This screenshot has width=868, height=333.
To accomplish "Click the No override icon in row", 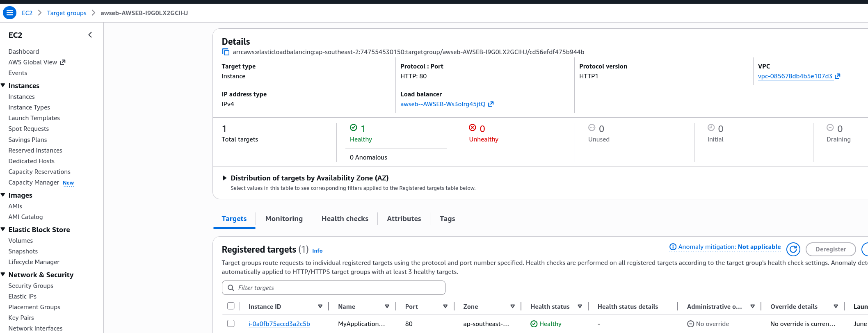I will click(x=690, y=324).
